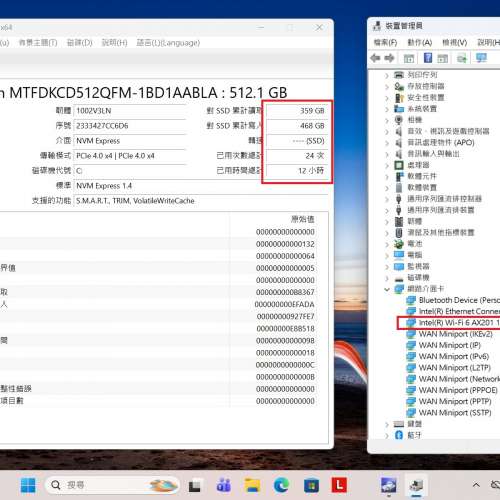Click the Back arrow in Device Manager toolbar
The height and width of the screenshot is (500, 500).
(376, 58)
